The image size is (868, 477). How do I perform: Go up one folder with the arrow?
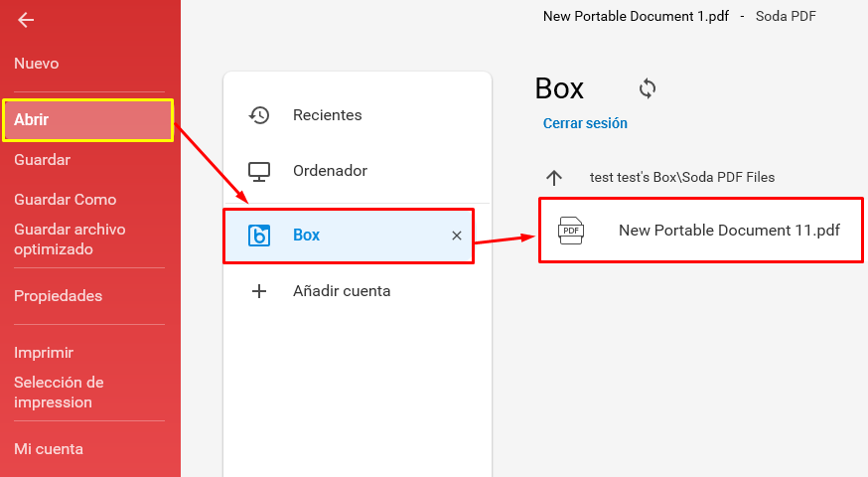[554, 177]
